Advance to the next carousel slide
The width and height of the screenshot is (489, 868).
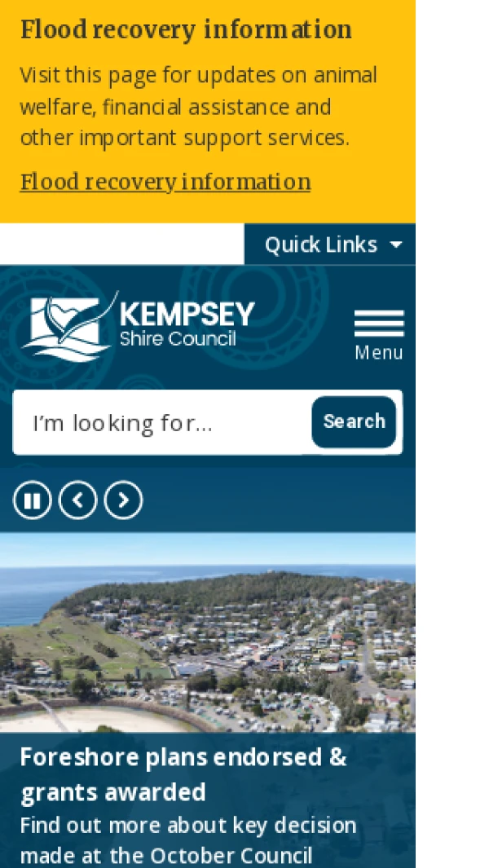[x=123, y=500]
